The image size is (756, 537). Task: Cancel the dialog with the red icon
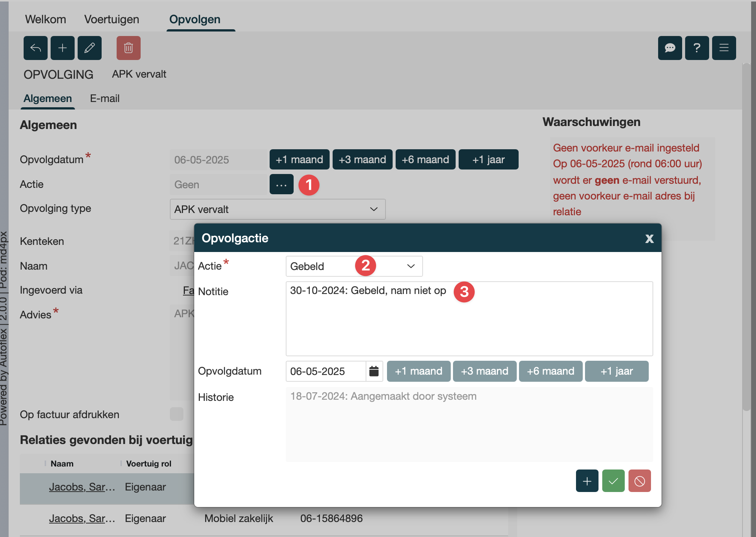coord(639,481)
